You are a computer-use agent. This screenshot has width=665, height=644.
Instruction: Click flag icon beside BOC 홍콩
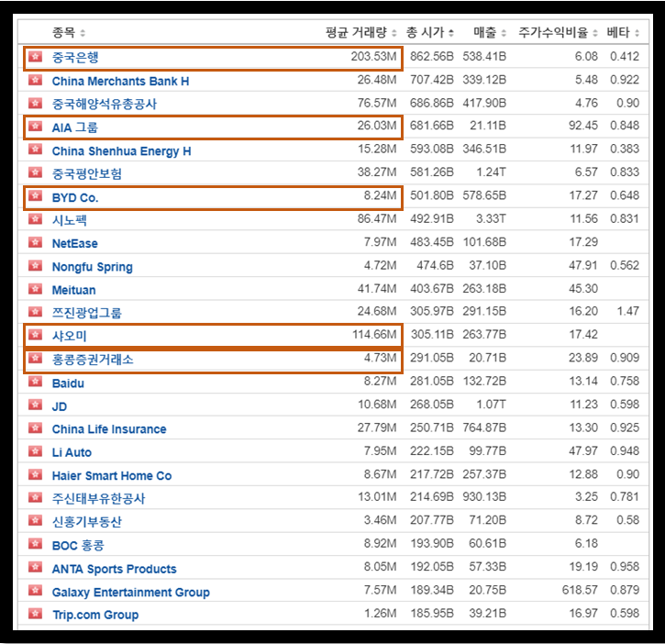pos(35,543)
